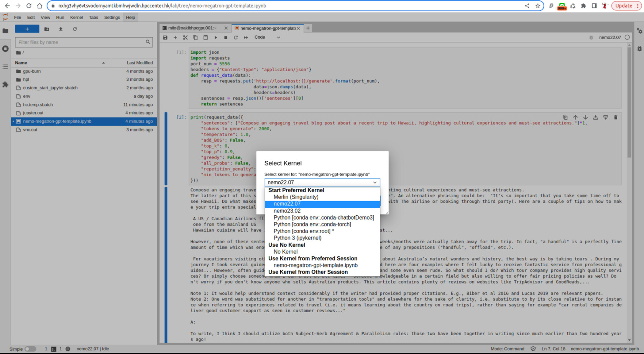Delete the active cell
644x354 pixels.
coord(616,118)
